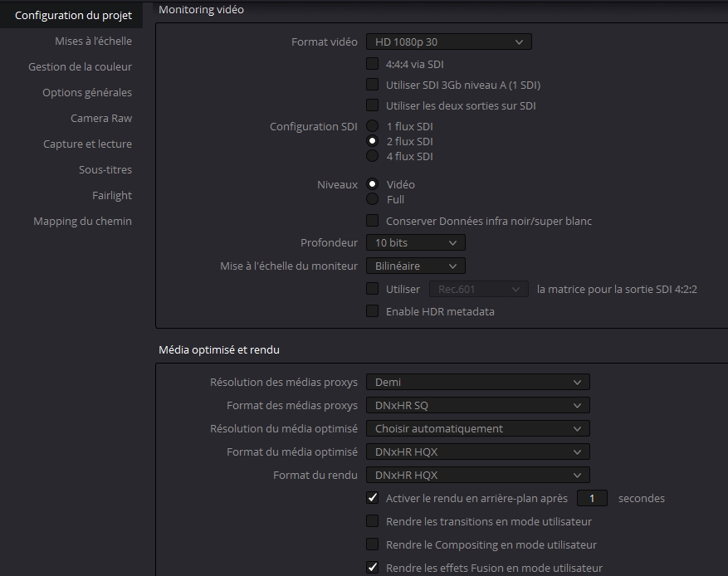This screenshot has height=576, width=728.
Task: Switch to Capture et lecture panel
Action: [x=87, y=144]
